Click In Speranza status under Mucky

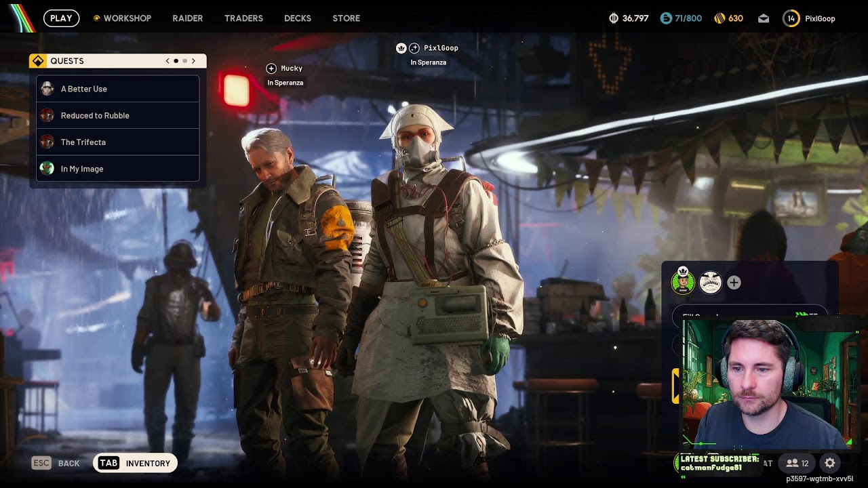coord(285,83)
